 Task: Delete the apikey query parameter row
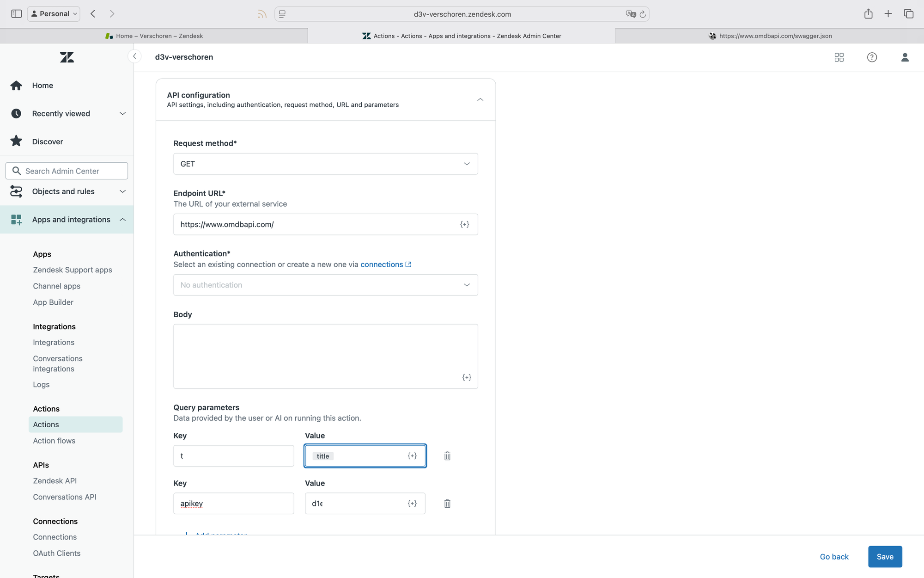coord(447,504)
